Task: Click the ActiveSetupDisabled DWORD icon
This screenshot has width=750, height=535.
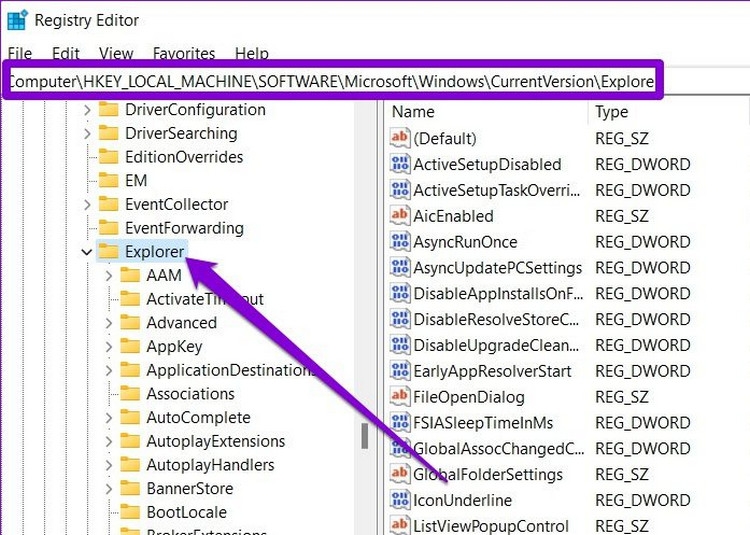Action: (x=400, y=164)
